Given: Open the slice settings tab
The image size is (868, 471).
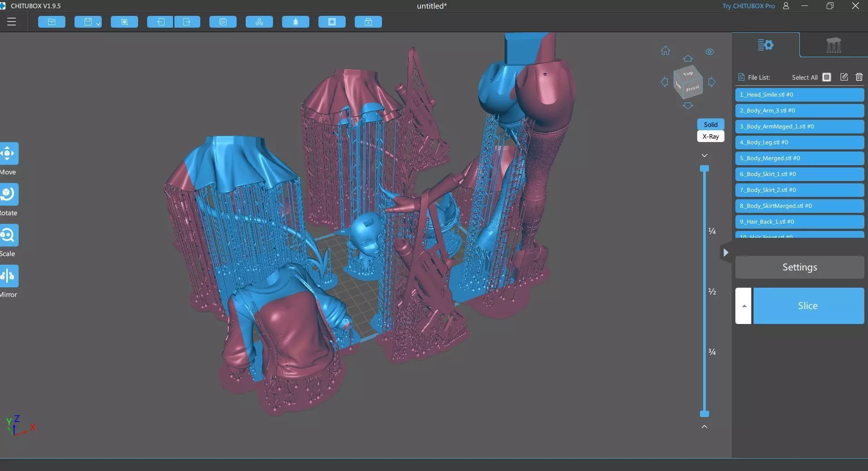Looking at the screenshot, I should (765, 45).
